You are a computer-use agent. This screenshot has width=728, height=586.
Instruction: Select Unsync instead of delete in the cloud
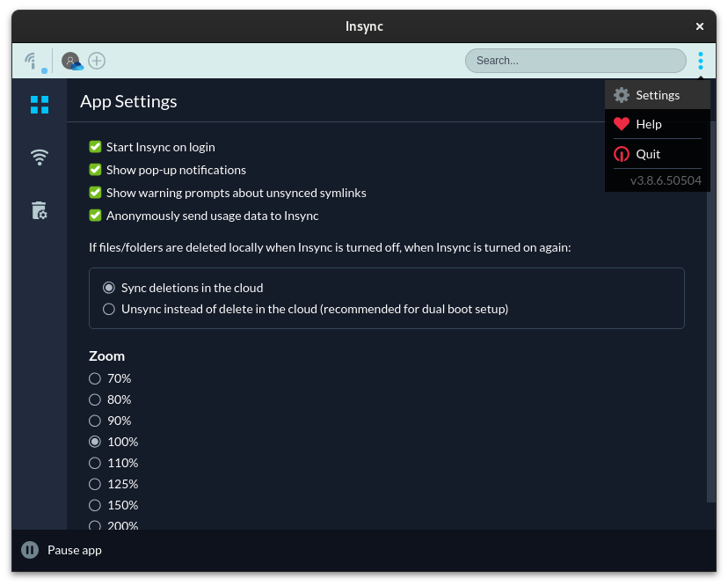(x=109, y=309)
